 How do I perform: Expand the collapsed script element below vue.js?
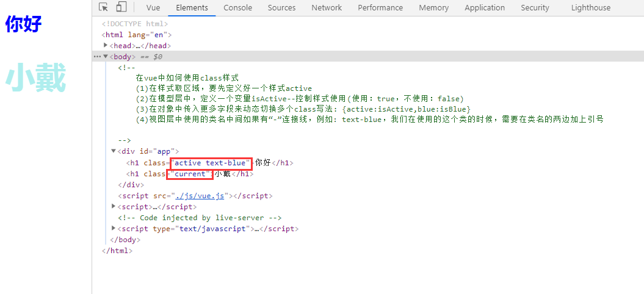point(114,207)
